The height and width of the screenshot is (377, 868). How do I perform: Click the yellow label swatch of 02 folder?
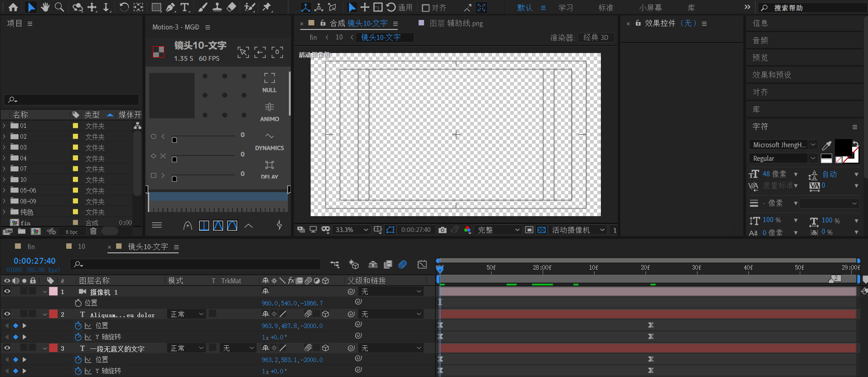[x=75, y=136]
